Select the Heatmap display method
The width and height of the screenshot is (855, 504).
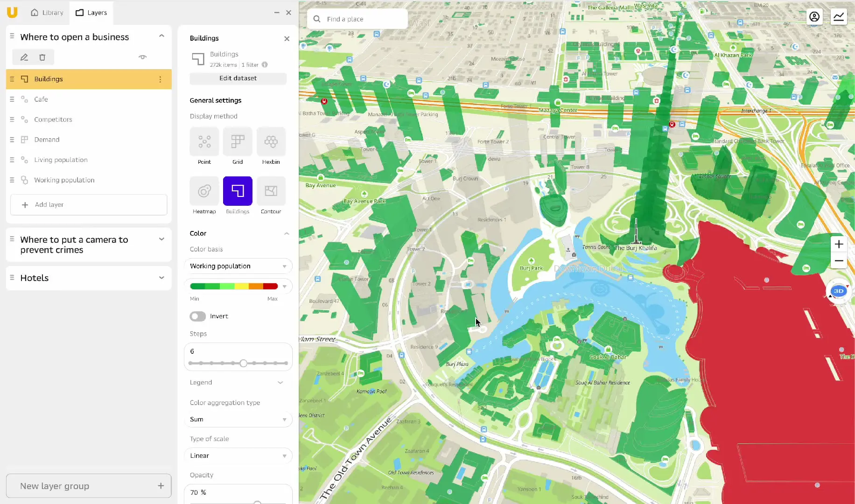[x=204, y=191]
